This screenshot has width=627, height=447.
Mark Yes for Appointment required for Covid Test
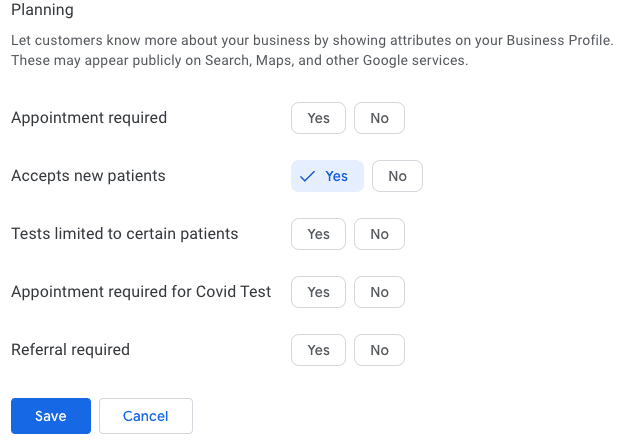pyautogui.click(x=318, y=292)
